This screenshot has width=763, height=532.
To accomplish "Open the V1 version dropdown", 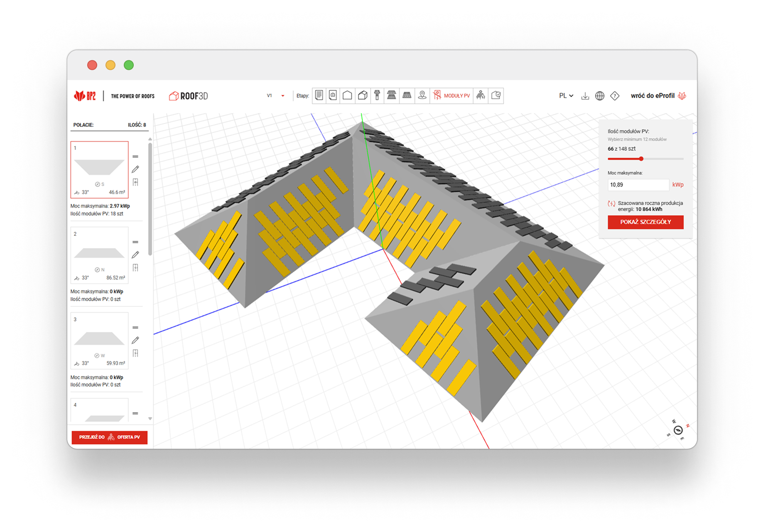I will coord(276,96).
